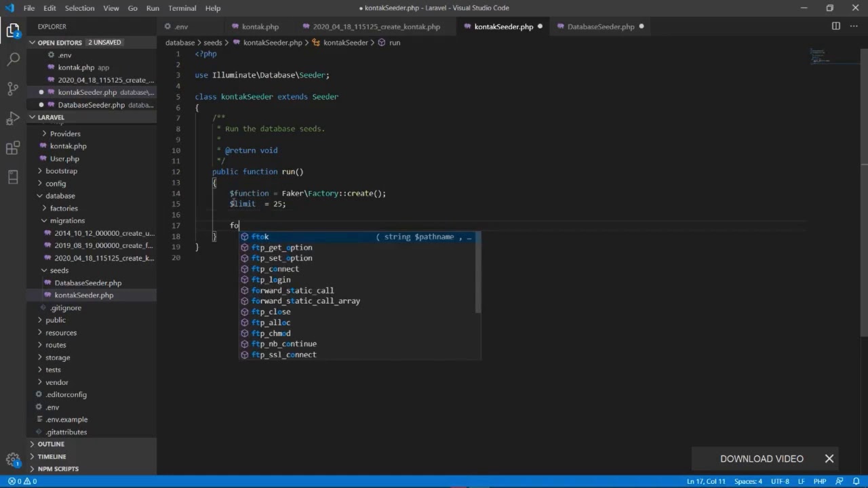Image resolution: width=868 pixels, height=488 pixels.
Task: Click the DOWNLOAD VIDEO button
Action: coord(762,459)
